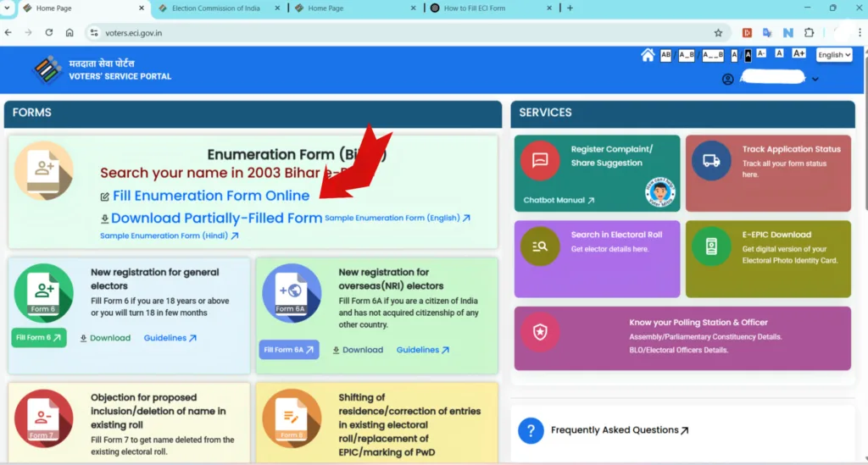Open Guidelines for Form 6
Image resolution: width=868 pixels, height=465 pixels.
[170, 338]
